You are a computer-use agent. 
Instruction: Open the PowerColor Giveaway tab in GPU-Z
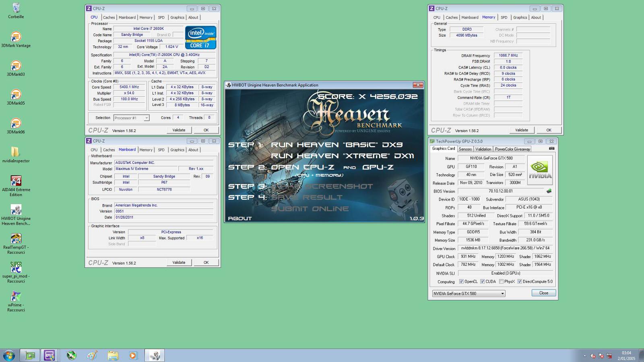tap(512, 149)
